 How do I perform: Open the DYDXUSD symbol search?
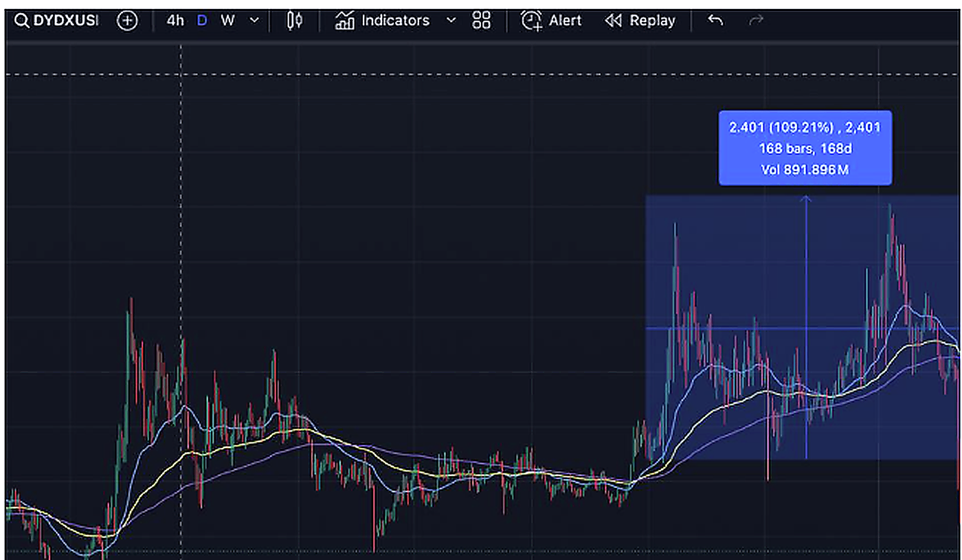[x=56, y=21]
